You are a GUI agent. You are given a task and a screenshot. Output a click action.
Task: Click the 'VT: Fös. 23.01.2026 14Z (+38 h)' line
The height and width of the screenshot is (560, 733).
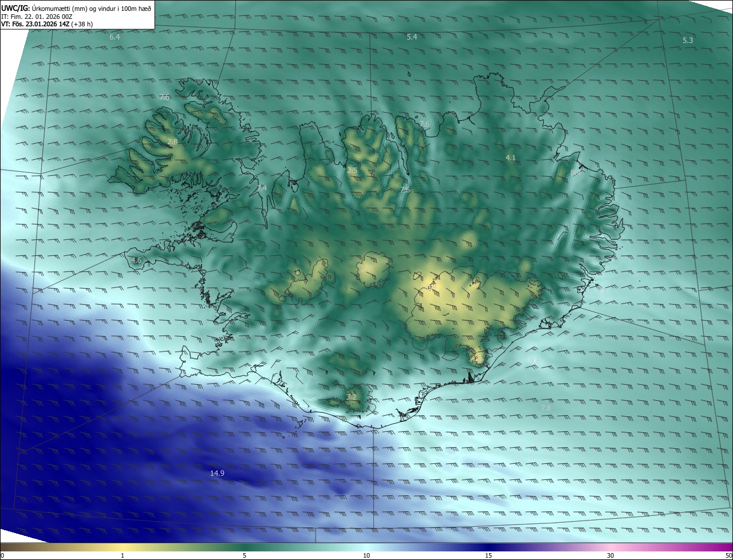point(47,24)
